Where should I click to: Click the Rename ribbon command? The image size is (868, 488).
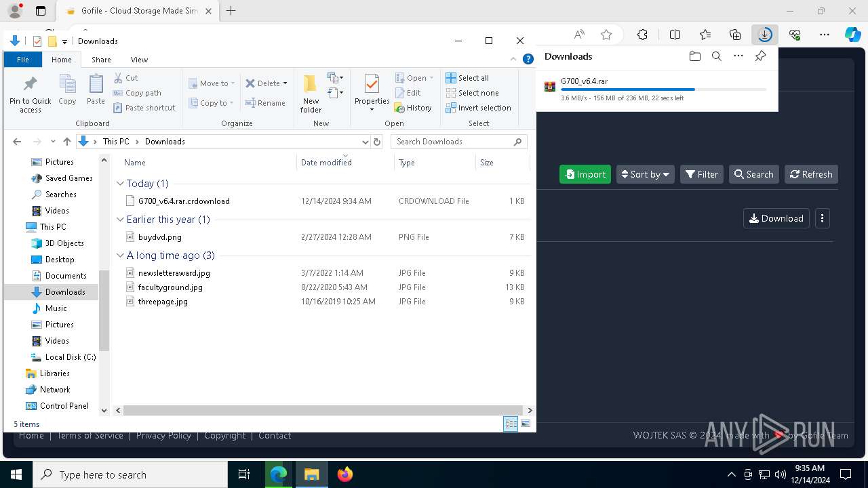pyautogui.click(x=265, y=103)
